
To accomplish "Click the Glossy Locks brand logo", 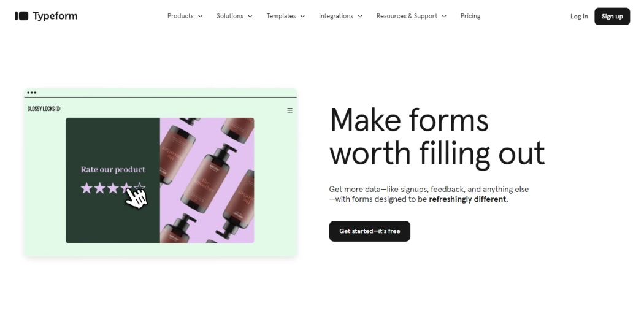I will click(x=44, y=109).
